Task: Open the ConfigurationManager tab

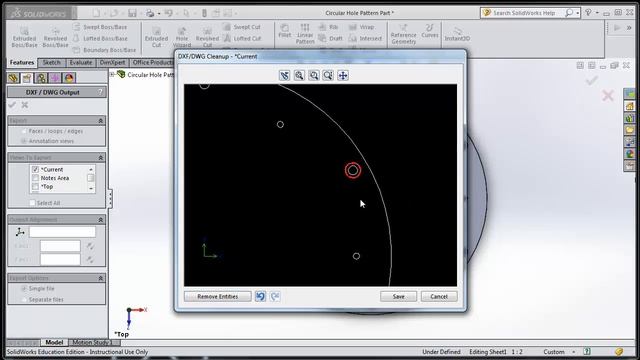Action: click(x=41, y=78)
